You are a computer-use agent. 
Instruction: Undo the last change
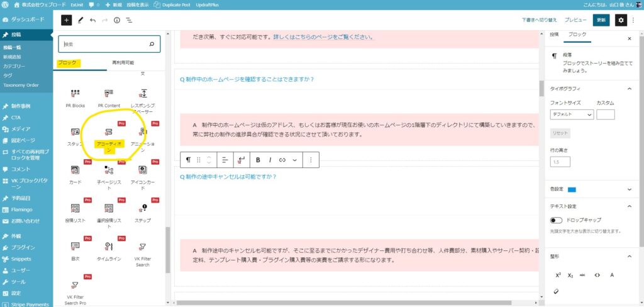coord(93,20)
